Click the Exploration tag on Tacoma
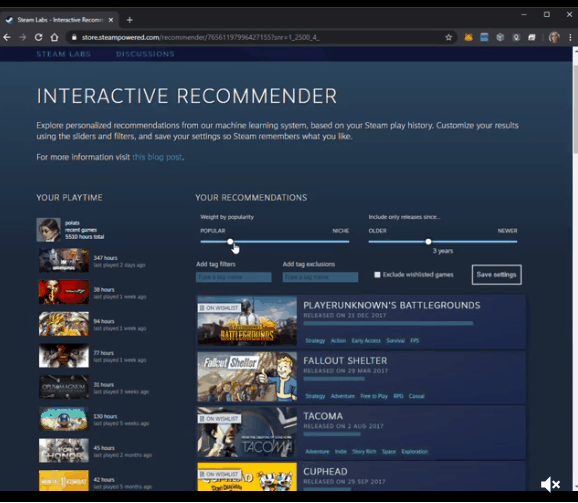The height and width of the screenshot is (503, 578). 415,451
